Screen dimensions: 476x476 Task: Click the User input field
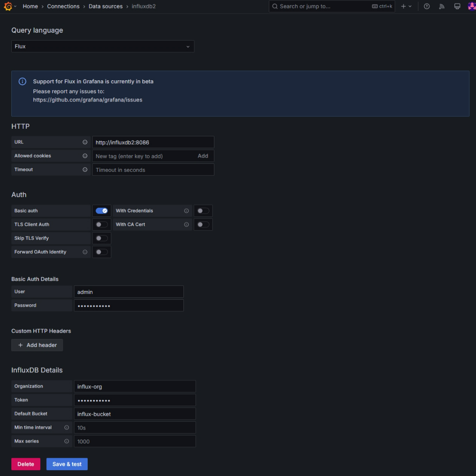tap(129, 292)
